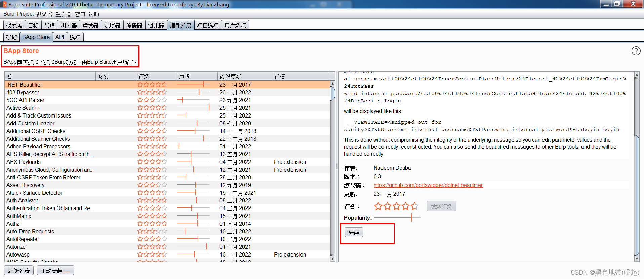Click popularity bar of Adhoc Payload Processors row

pos(194,146)
